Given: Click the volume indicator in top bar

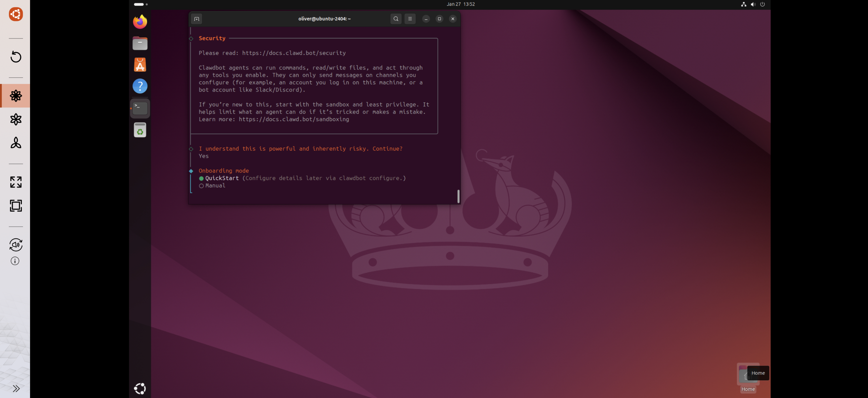Looking at the screenshot, I should click(753, 4).
